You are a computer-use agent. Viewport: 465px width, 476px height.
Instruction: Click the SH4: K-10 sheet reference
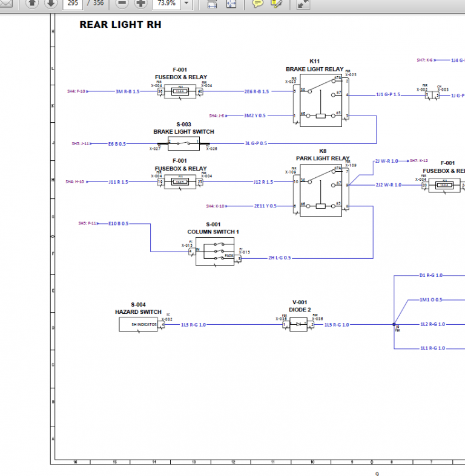[x=215, y=206]
